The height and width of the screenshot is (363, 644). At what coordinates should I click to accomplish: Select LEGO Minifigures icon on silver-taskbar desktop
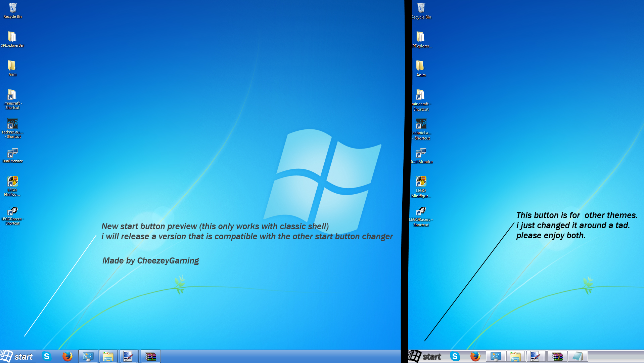click(x=421, y=187)
